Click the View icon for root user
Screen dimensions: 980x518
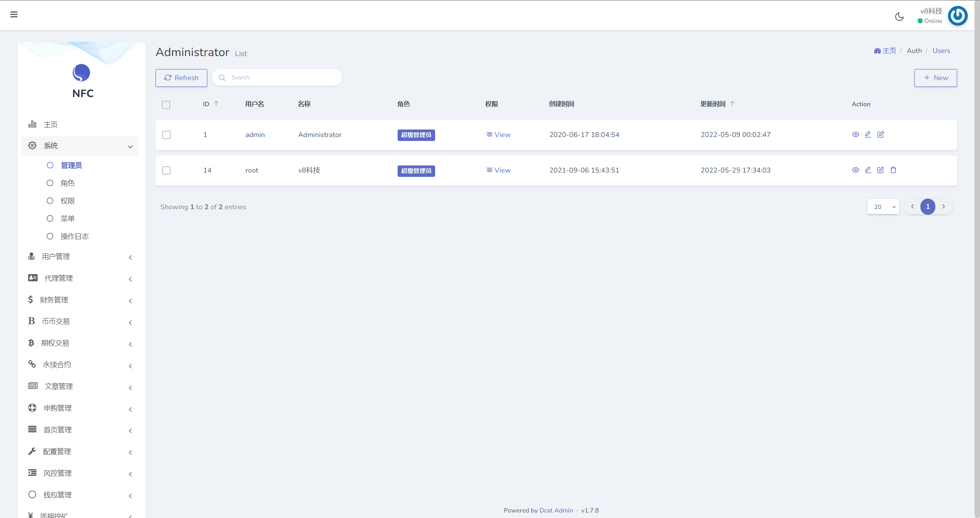[x=856, y=169]
